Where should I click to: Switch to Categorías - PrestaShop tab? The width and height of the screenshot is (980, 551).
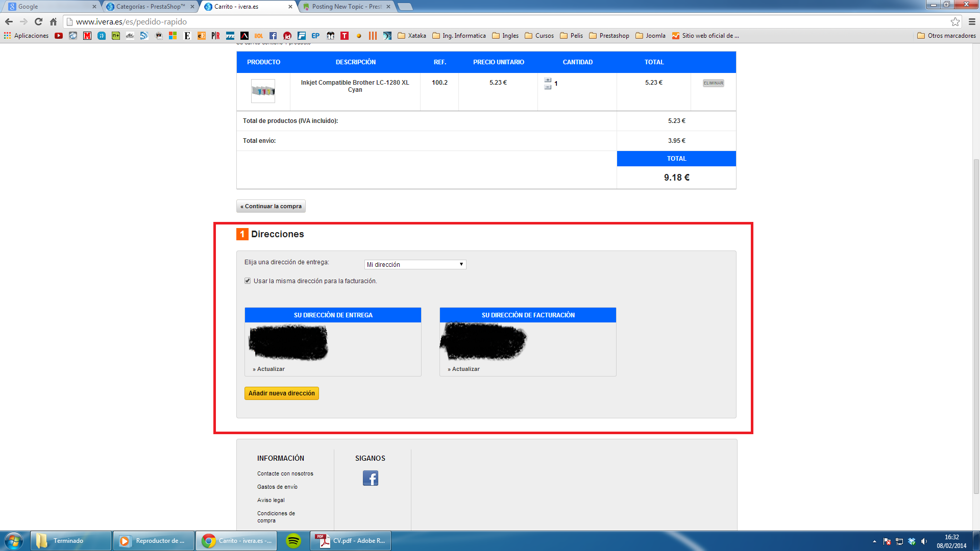point(150,7)
